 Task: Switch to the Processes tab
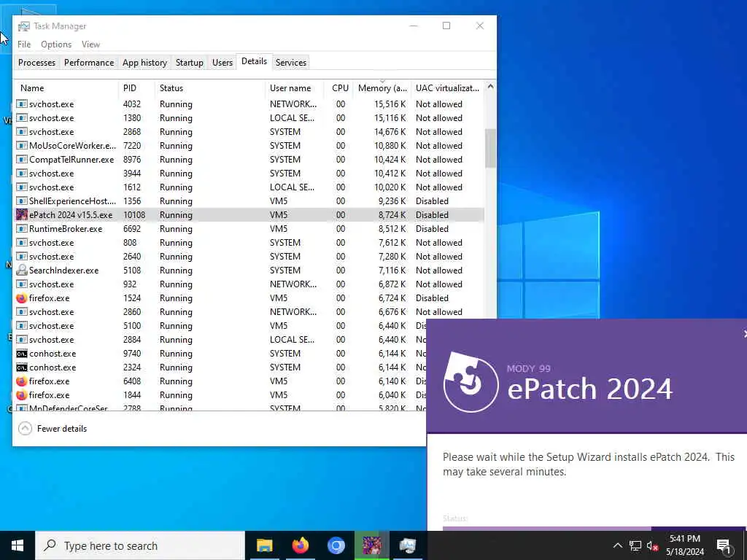click(x=36, y=63)
